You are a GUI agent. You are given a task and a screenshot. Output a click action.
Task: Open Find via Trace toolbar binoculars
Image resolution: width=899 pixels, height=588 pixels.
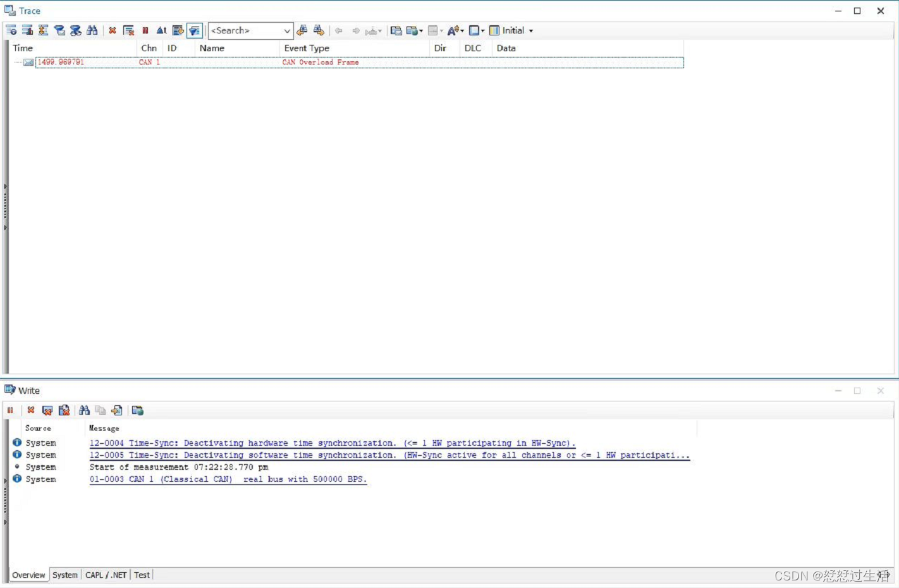92,30
